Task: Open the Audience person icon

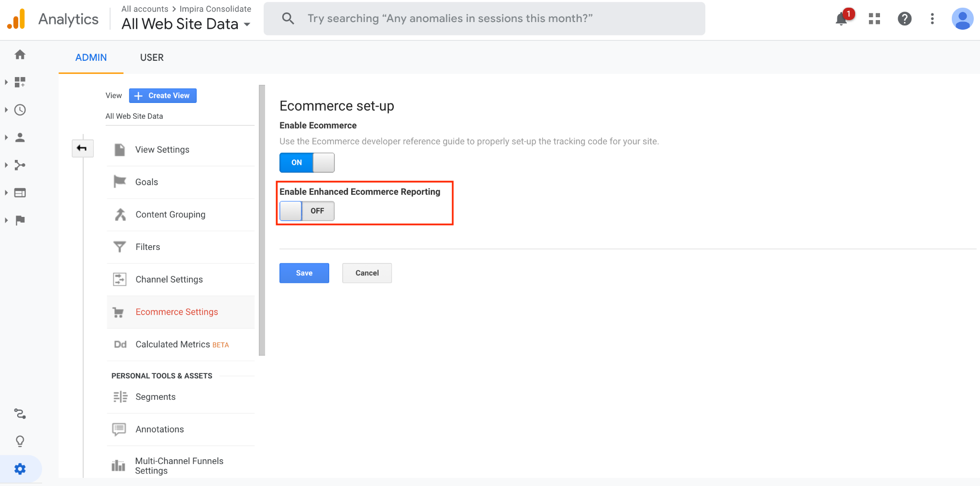Action: tap(20, 137)
